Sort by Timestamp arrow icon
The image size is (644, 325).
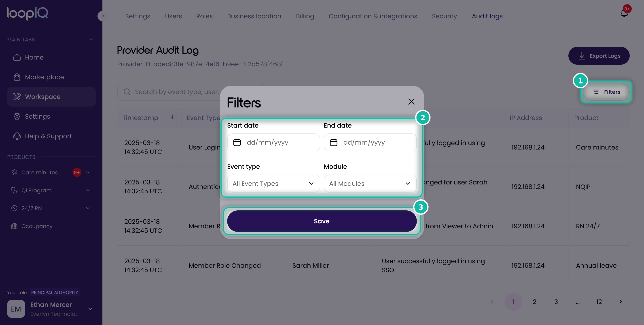(x=172, y=117)
